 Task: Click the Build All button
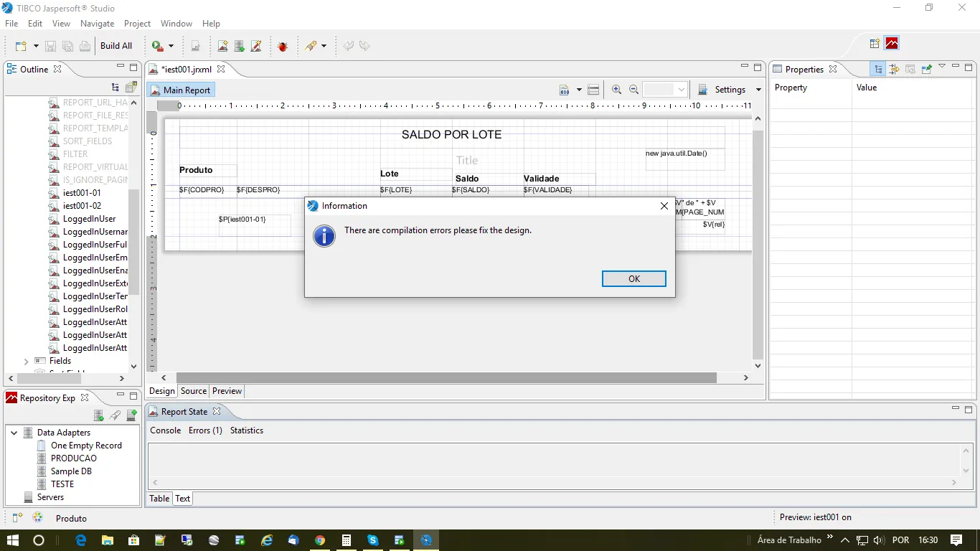(x=116, y=46)
